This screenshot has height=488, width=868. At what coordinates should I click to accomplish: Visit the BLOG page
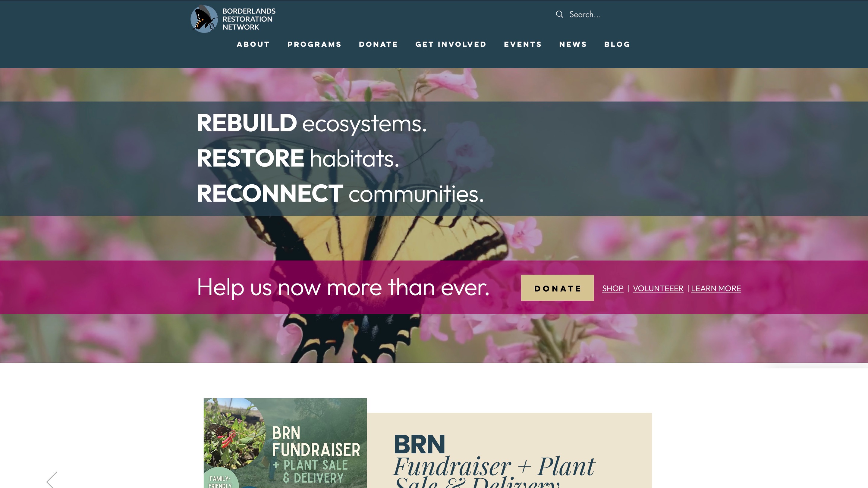coord(617,45)
